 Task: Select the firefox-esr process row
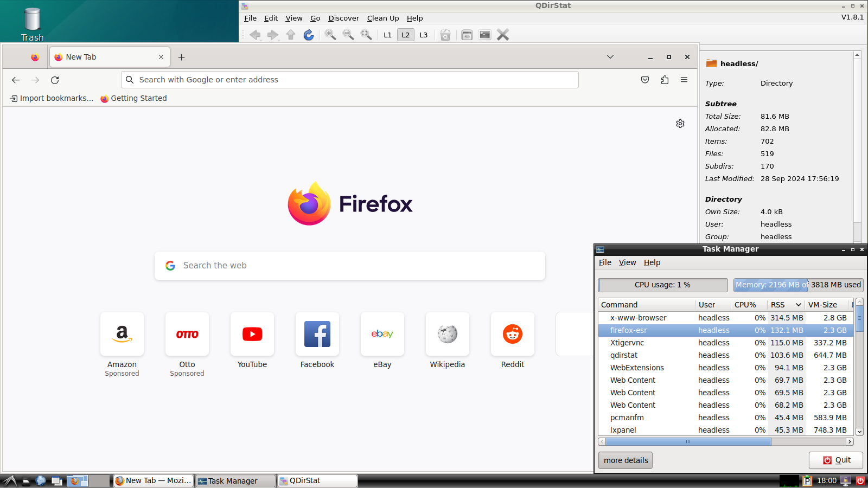(726, 330)
